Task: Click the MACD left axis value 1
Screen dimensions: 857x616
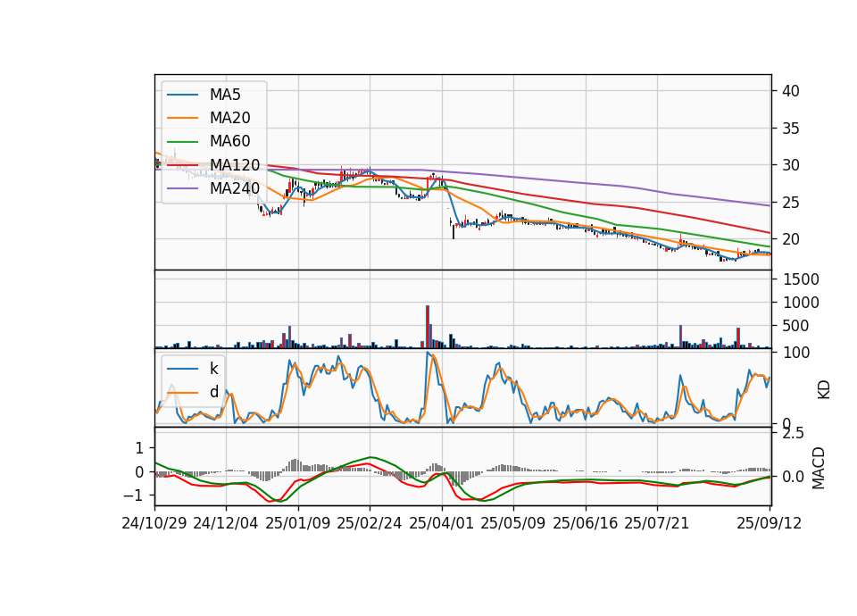Action: pos(139,448)
